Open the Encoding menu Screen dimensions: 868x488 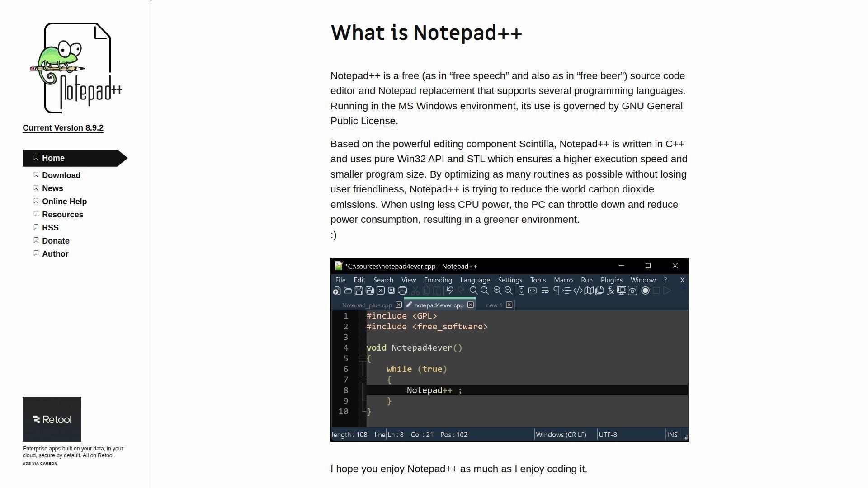(437, 280)
